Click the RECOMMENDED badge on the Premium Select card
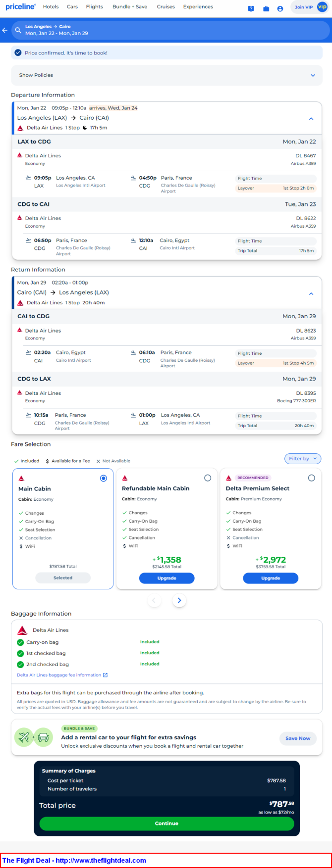This screenshot has width=332, height=868. (253, 478)
